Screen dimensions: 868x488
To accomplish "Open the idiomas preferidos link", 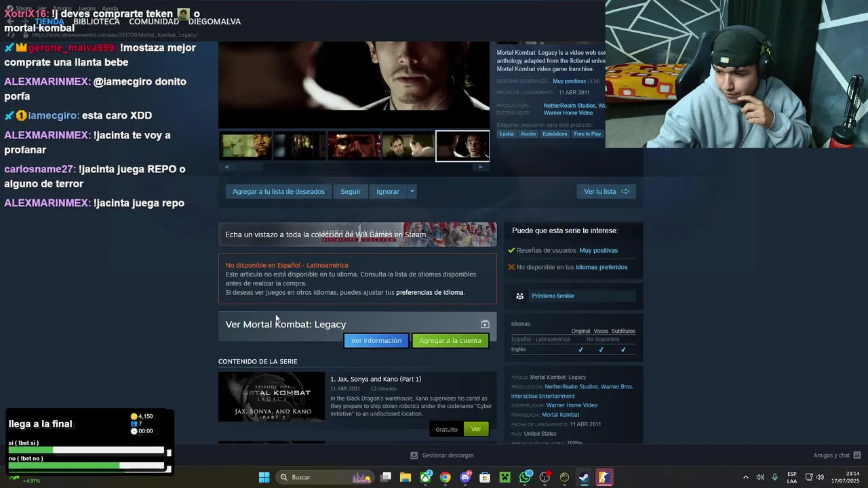I will (x=601, y=267).
